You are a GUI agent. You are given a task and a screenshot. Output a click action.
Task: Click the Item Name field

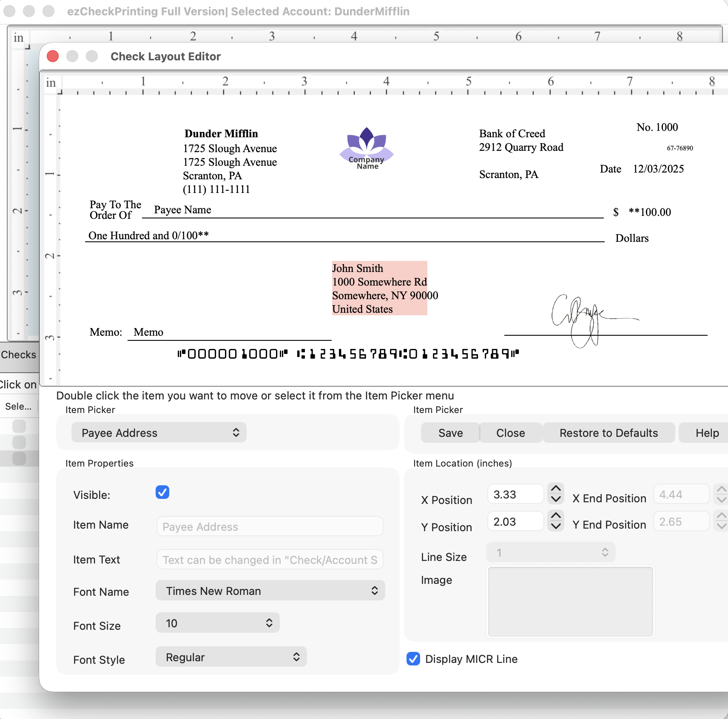(270, 527)
